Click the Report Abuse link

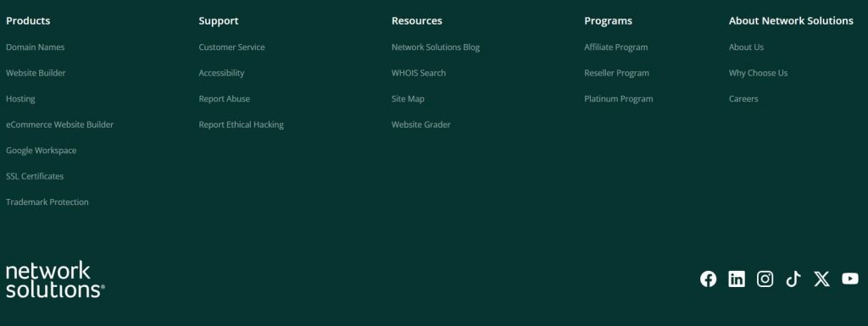tap(224, 99)
